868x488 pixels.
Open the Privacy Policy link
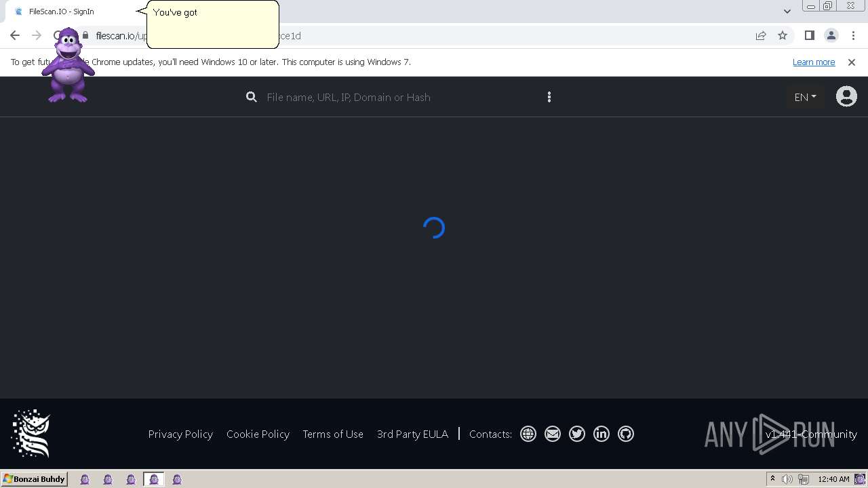(180, 434)
